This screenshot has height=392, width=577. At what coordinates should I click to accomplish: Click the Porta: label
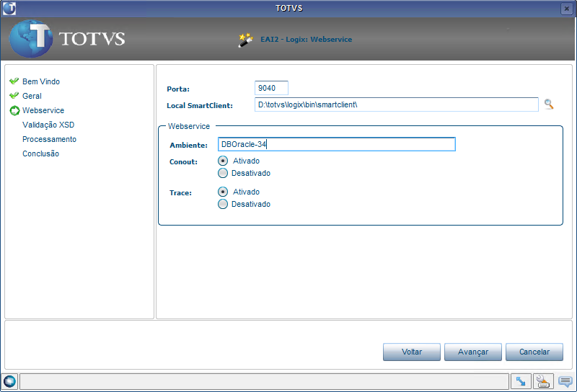coord(178,89)
